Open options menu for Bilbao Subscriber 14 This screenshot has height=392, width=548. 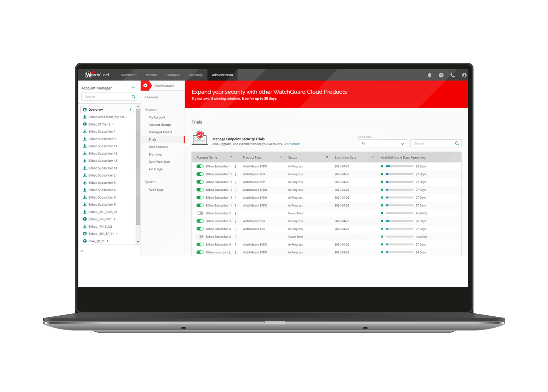[235, 205]
